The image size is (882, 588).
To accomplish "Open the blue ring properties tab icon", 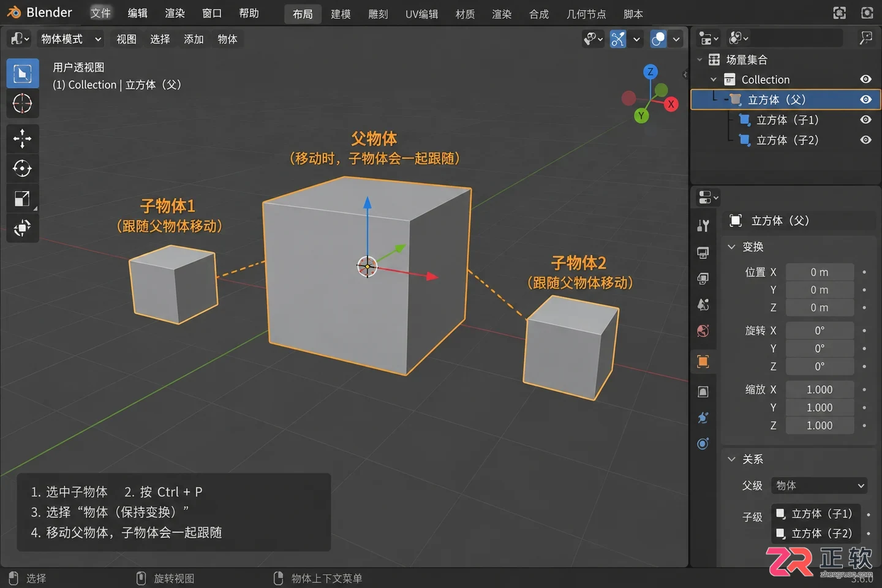I will [x=703, y=443].
